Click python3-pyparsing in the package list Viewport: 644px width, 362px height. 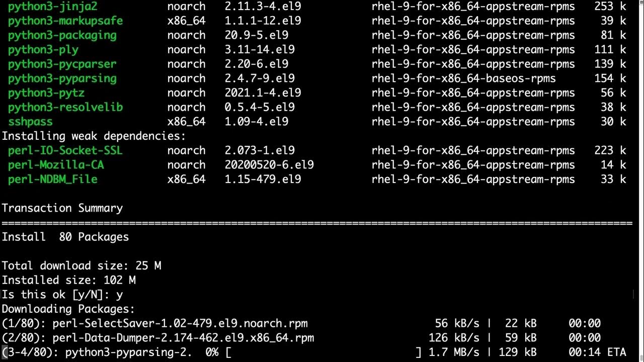(x=62, y=78)
